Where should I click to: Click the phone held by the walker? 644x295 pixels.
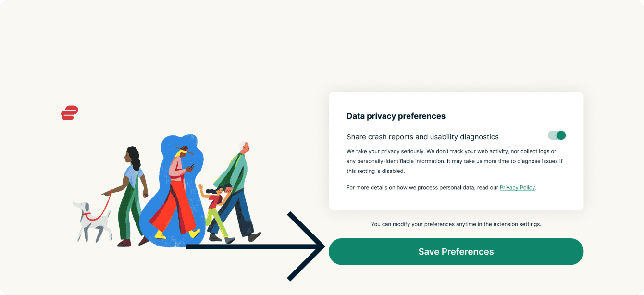click(x=190, y=167)
